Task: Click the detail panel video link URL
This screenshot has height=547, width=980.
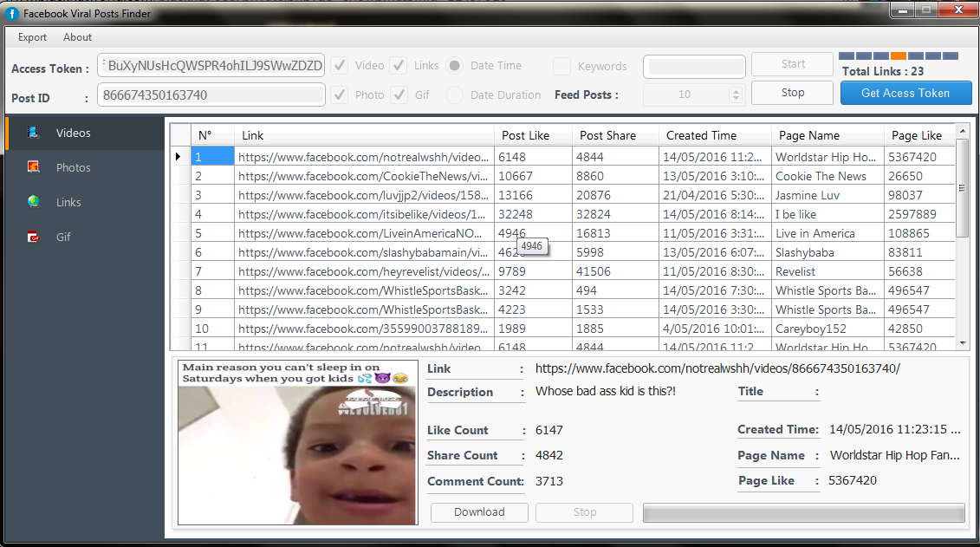Action: pos(717,368)
